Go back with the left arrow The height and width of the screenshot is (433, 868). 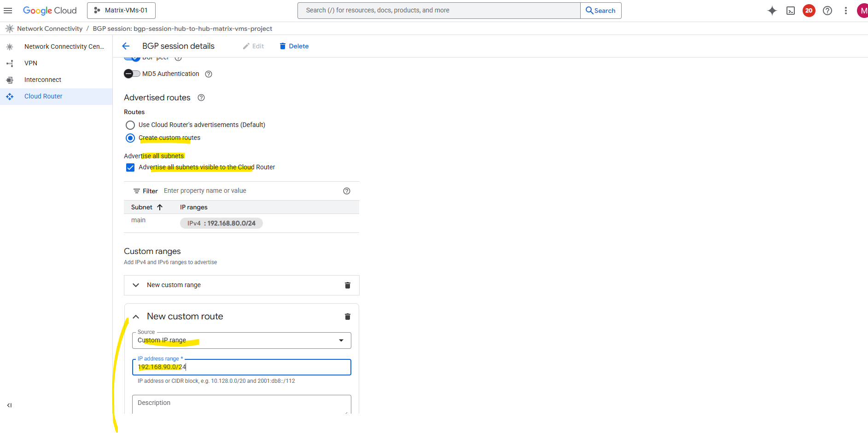coord(126,46)
